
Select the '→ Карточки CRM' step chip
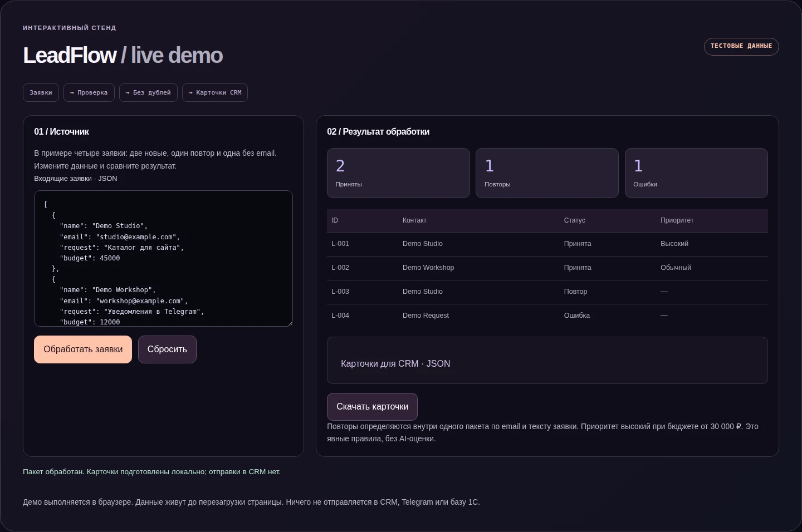click(215, 92)
